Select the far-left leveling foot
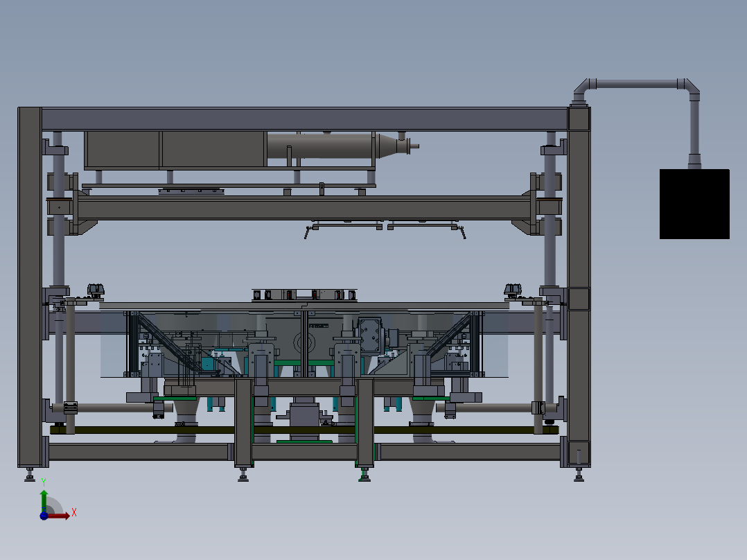747x560 pixels. (30, 475)
